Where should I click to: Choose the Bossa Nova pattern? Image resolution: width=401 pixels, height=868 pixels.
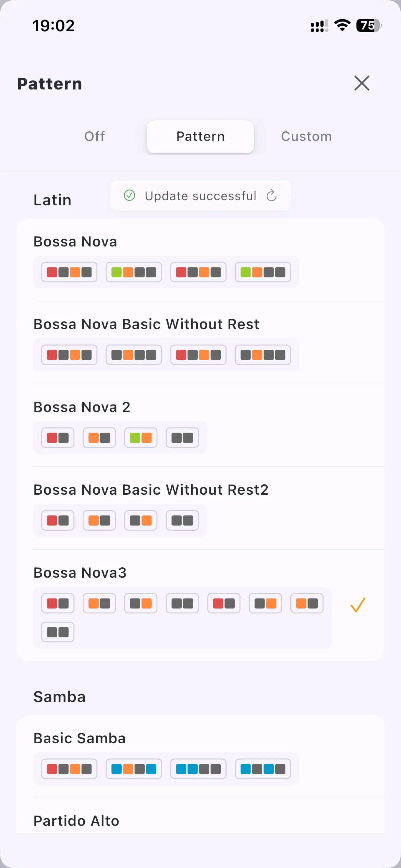[x=200, y=261]
